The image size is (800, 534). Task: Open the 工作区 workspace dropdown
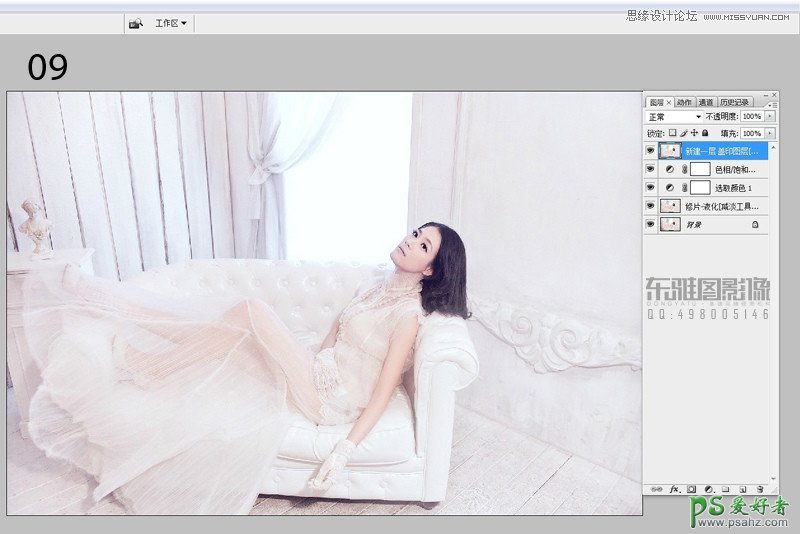click(171, 23)
